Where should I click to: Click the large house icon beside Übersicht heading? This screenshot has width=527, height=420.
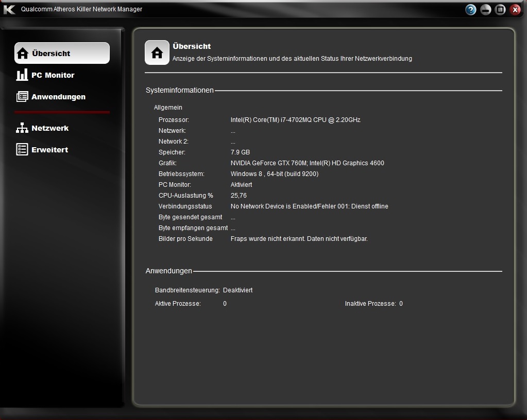click(157, 52)
